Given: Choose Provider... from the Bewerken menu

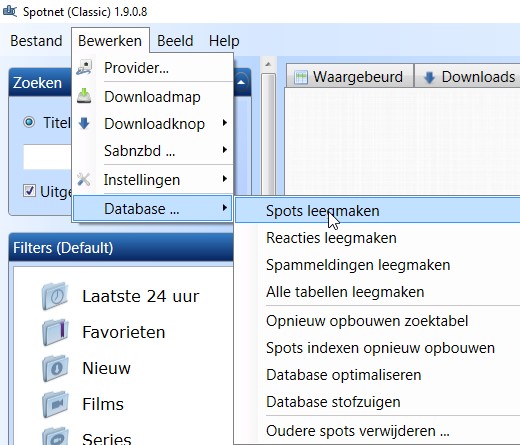Looking at the screenshot, I should pos(153,68).
